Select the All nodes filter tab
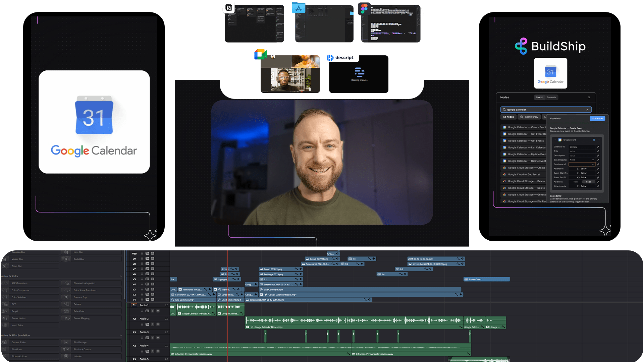This screenshot has height=362, width=644. tap(508, 117)
